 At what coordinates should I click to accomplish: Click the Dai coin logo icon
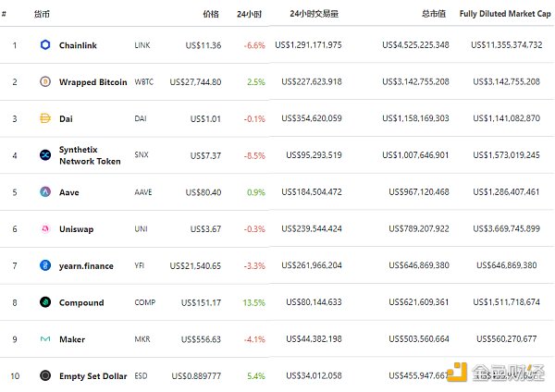pos(45,118)
